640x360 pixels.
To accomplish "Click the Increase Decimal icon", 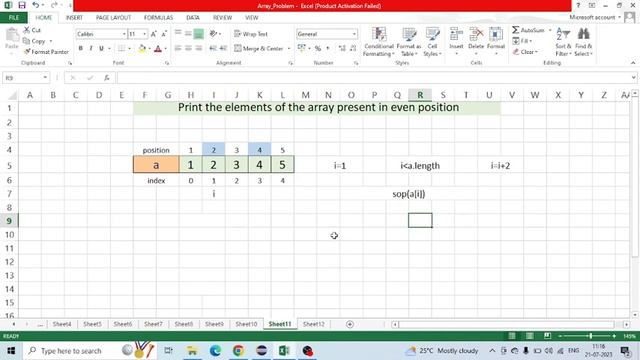I will pyautogui.click(x=342, y=49).
